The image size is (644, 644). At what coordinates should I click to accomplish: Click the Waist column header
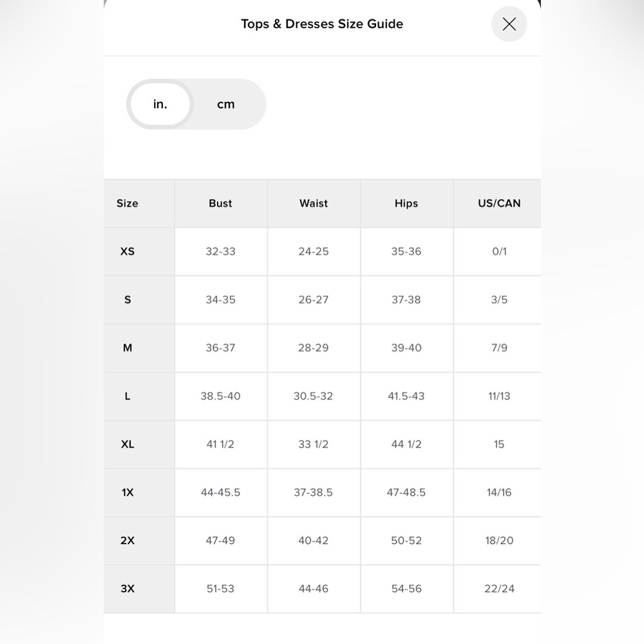314,204
